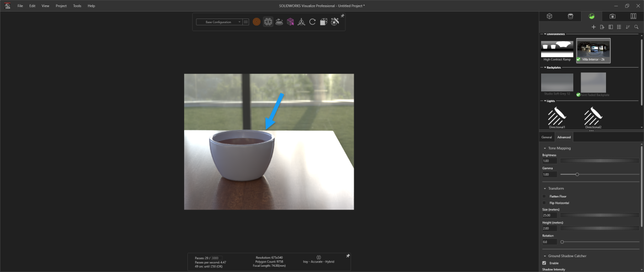644x272 pixels.
Task: Click the triangular camera manipulation icon
Action: (x=301, y=22)
